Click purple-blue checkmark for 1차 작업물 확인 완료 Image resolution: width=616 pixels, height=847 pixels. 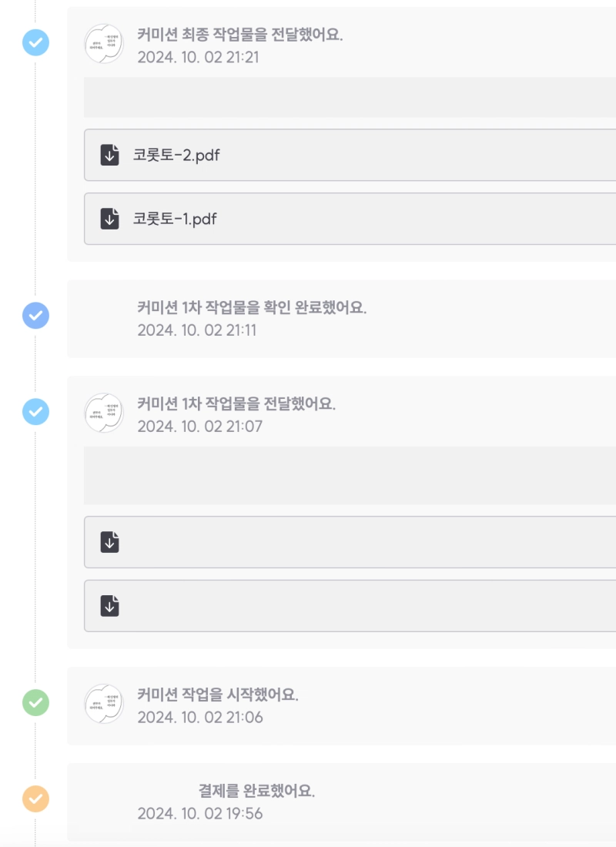(35, 315)
